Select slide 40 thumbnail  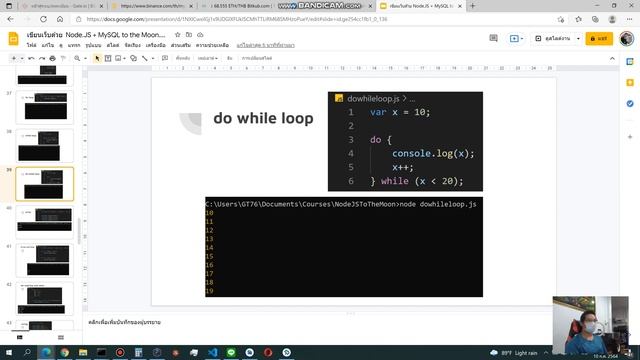(44, 222)
